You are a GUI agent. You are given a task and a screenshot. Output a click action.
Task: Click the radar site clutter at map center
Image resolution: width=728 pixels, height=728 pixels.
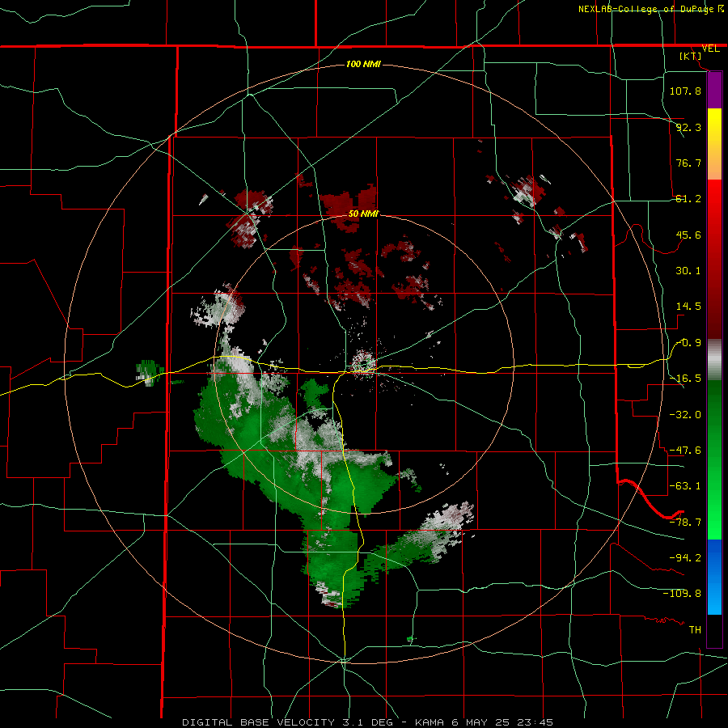[x=363, y=363]
